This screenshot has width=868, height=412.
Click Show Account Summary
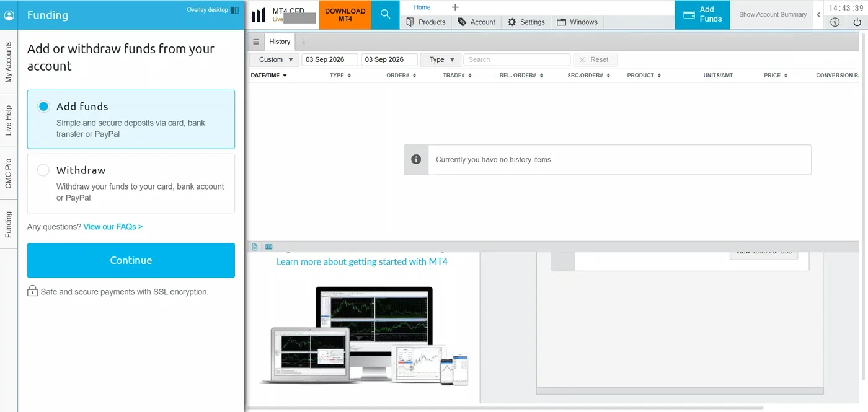773,15
